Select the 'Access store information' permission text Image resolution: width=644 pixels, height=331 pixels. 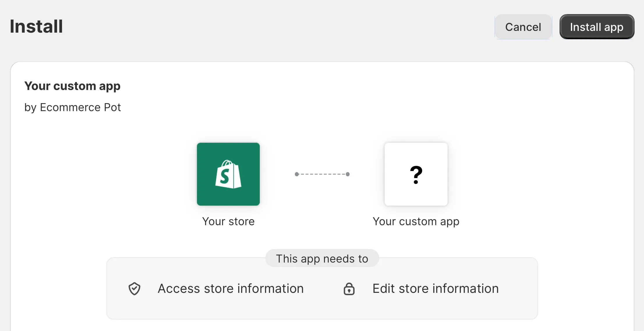click(231, 289)
